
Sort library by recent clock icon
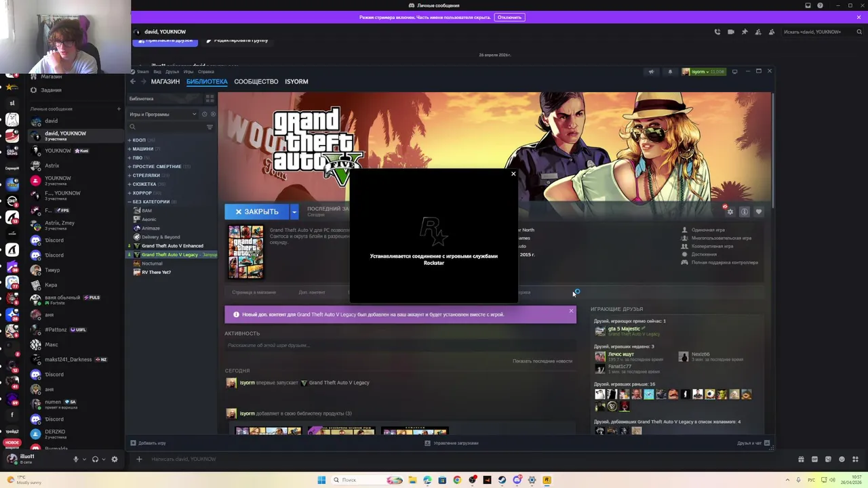pyautogui.click(x=204, y=114)
